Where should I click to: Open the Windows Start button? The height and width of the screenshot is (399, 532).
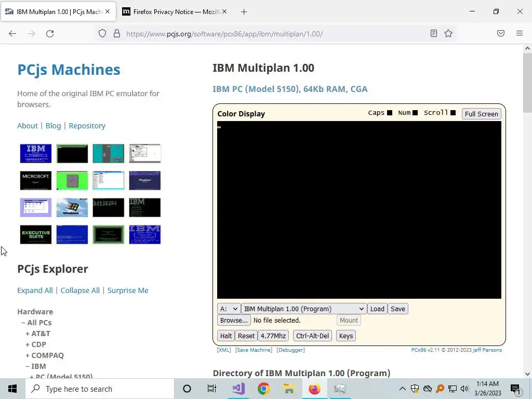point(12,389)
